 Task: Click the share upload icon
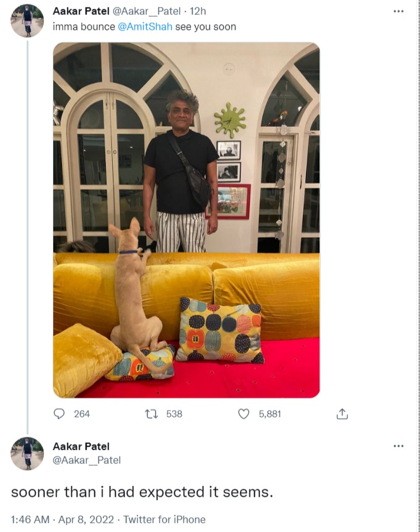pyautogui.click(x=342, y=414)
